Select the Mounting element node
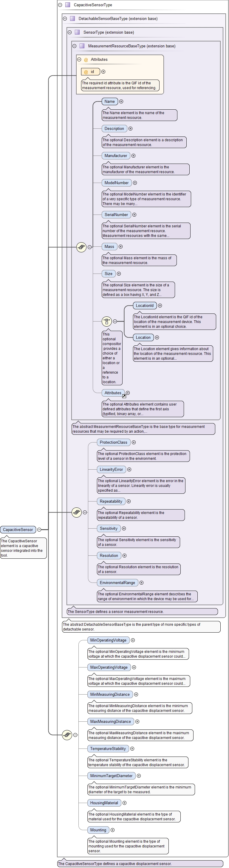This screenshot has height=868, width=229. coord(98,830)
